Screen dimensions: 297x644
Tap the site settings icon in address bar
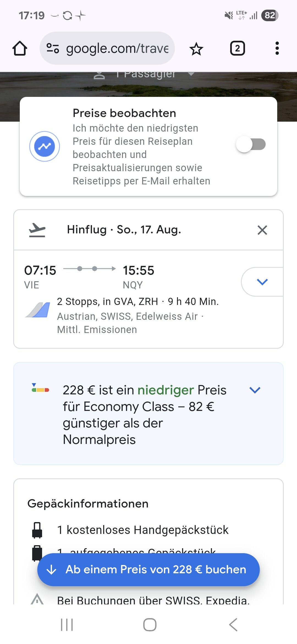(53, 48)
